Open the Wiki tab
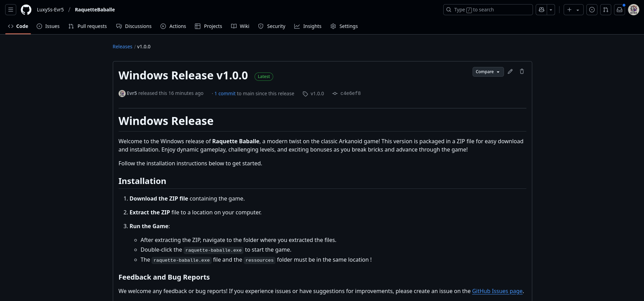 [x=240, y=26]
